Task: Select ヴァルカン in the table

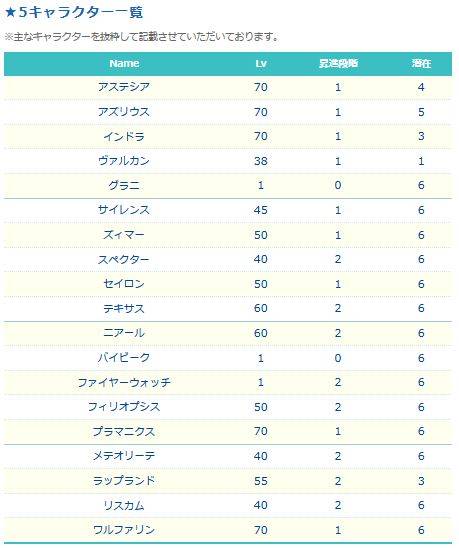Action: click(124, 161)
